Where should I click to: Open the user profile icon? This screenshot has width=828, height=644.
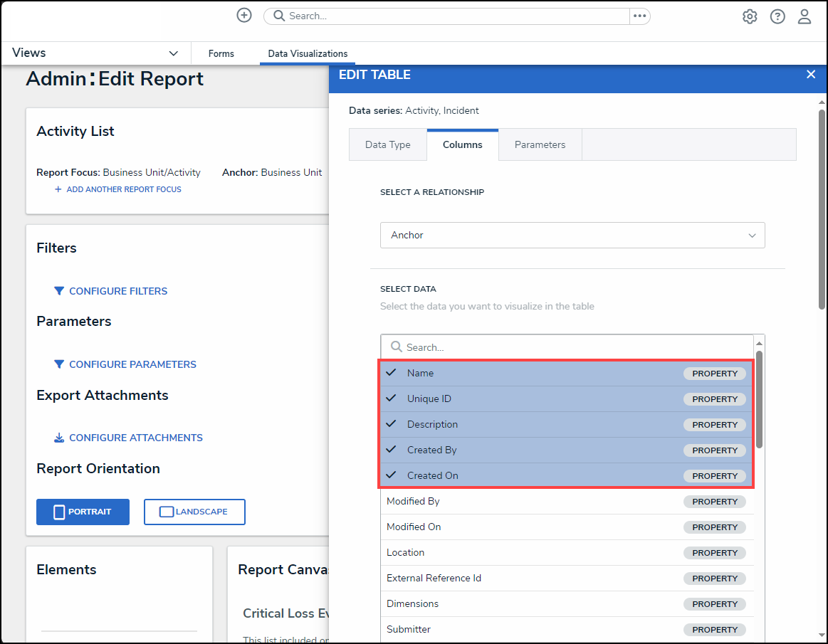[805, 17]
